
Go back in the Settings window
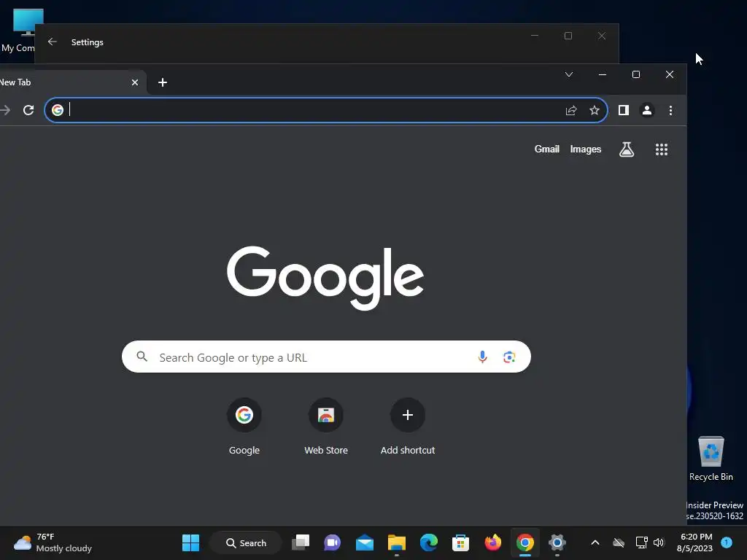[53, 42]
